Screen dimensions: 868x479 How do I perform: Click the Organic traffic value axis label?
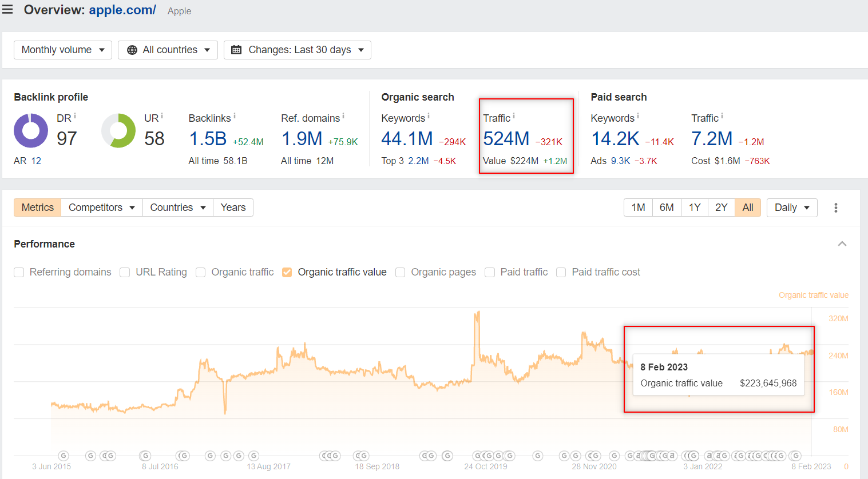(814, 296)
